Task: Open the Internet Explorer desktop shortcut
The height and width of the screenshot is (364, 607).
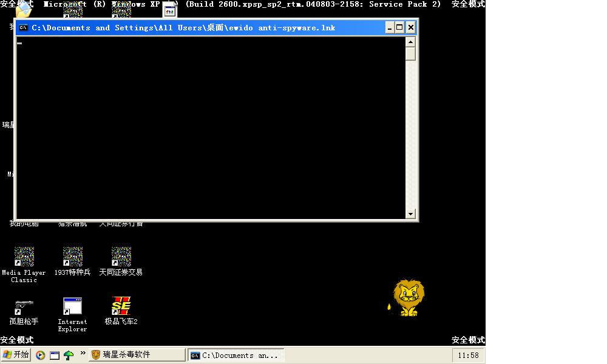Action: 72,315
